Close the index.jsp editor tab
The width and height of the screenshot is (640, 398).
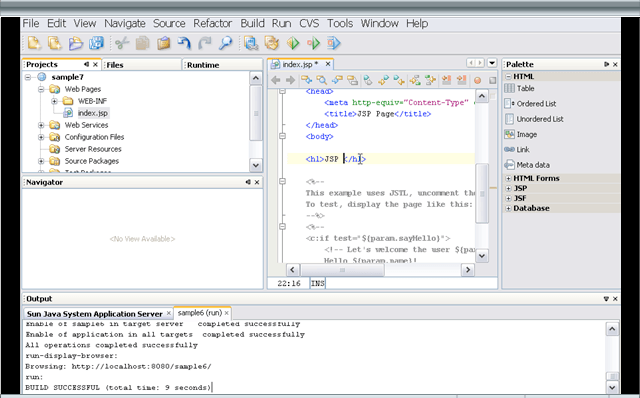(x=328, y=64)
